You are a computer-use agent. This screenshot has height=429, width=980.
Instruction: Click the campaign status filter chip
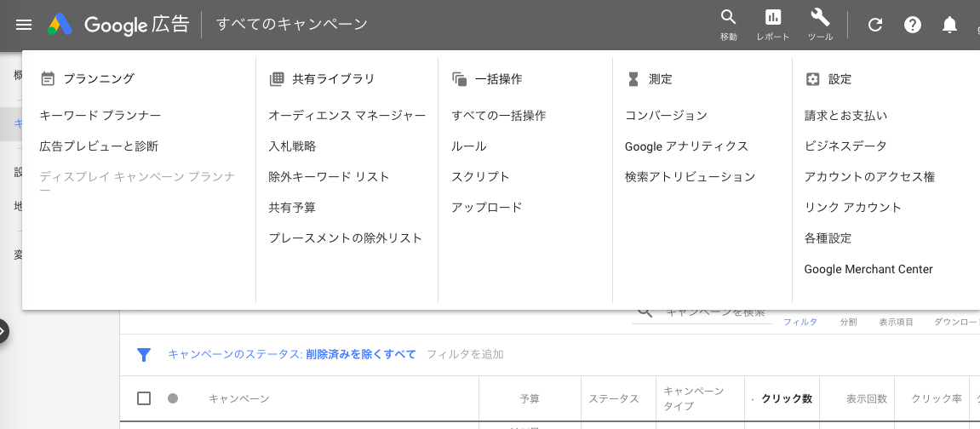coord(292,355)
